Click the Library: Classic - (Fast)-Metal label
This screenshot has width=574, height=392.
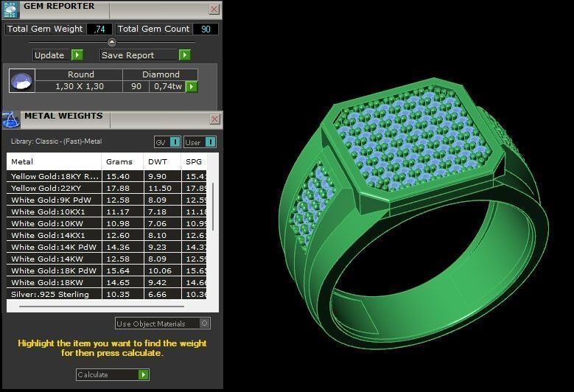coord(57,141)
